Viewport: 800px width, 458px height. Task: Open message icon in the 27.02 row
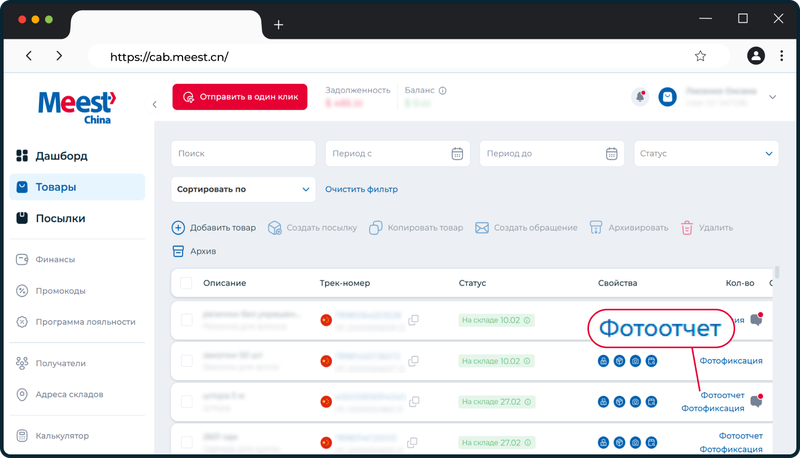click(x=757, y=401)
